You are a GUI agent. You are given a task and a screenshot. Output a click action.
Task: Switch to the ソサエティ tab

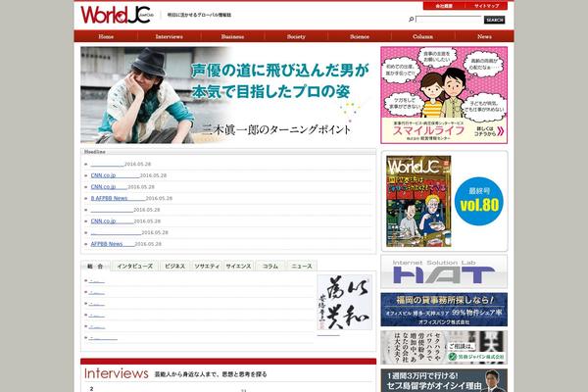click(x=207, y=266)
